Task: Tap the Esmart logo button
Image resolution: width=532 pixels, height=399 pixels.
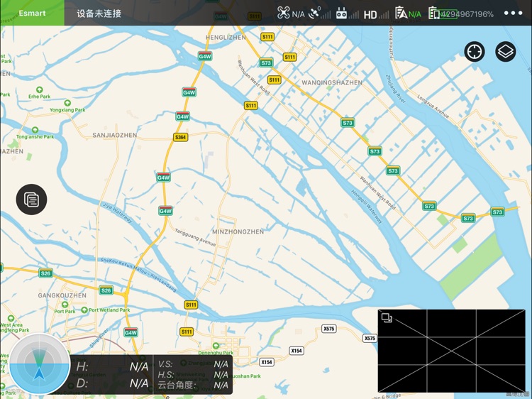Action: coord(32,13)
